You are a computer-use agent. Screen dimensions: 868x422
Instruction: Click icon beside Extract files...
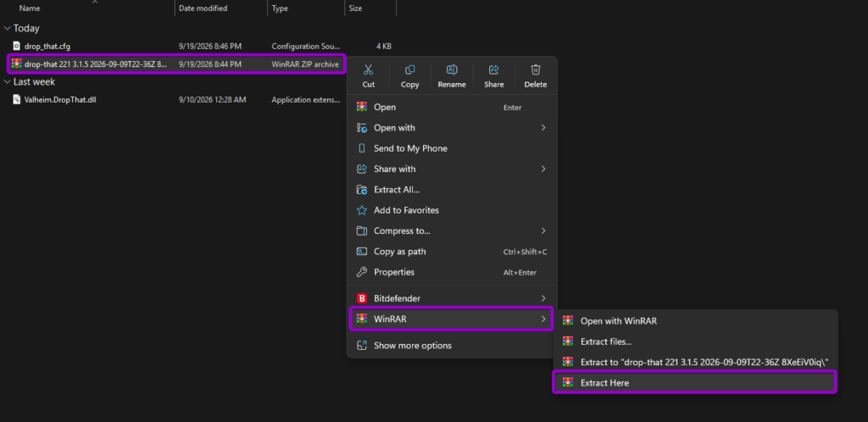(x=568, y=341)
